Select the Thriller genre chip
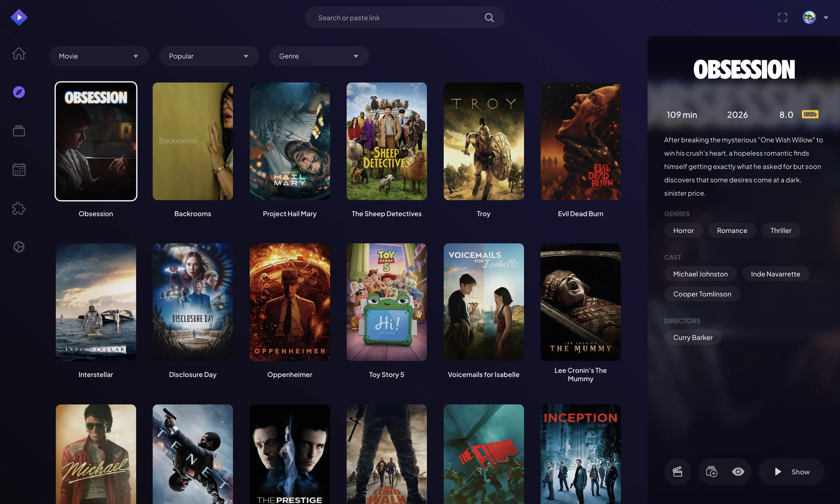Image resolution: width=840 pixels, height=504 pixels. (x=781, y=231)
